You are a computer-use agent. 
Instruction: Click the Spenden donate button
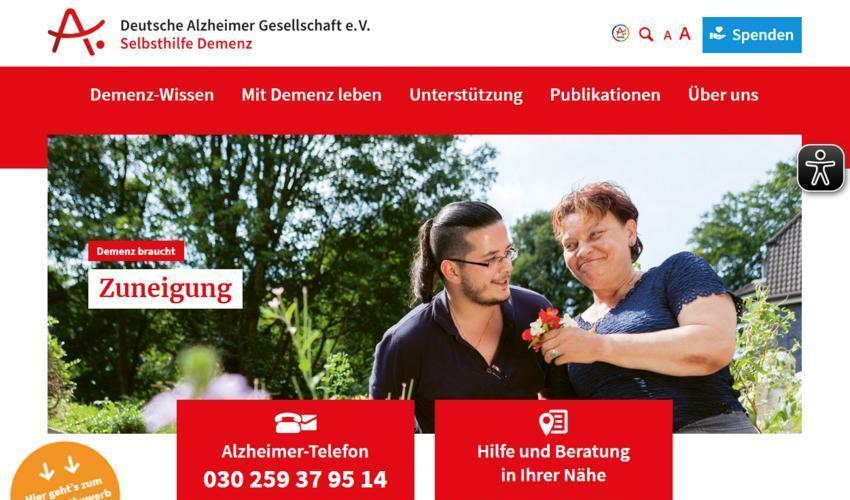[751, 35]
